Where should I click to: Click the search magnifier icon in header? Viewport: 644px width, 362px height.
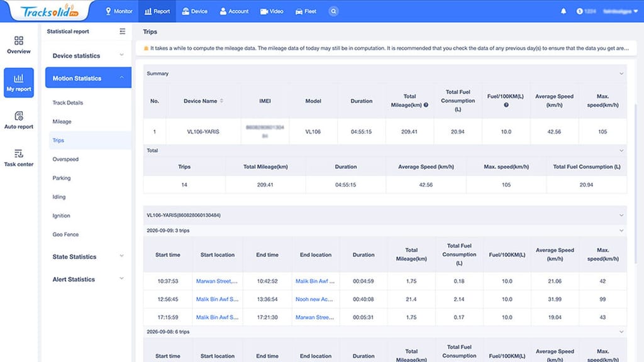point(333,11)
